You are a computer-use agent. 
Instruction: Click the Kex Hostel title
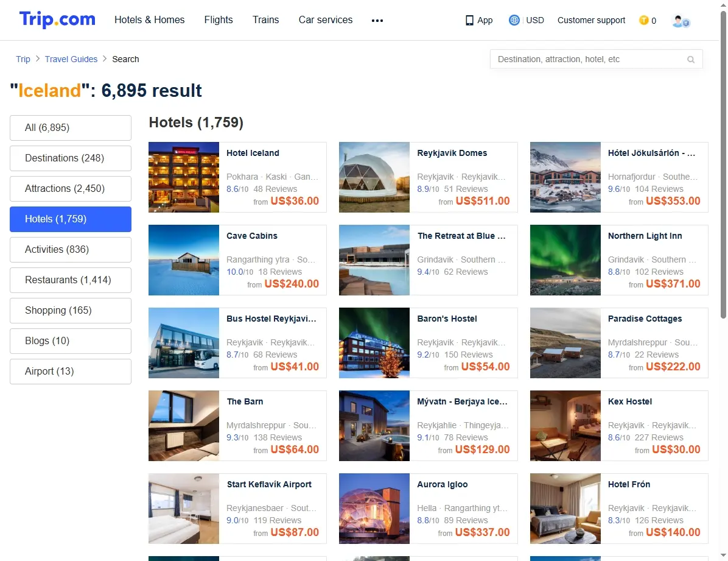pos(629,401)
